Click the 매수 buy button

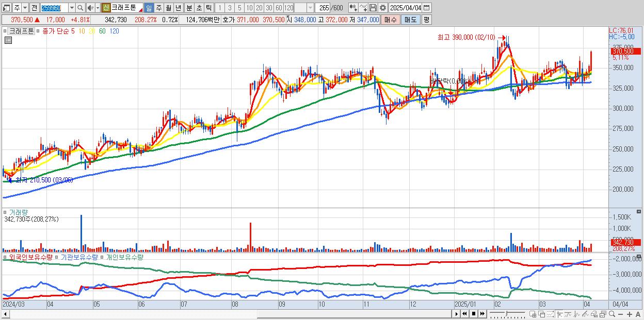click(x=391, y=20)
